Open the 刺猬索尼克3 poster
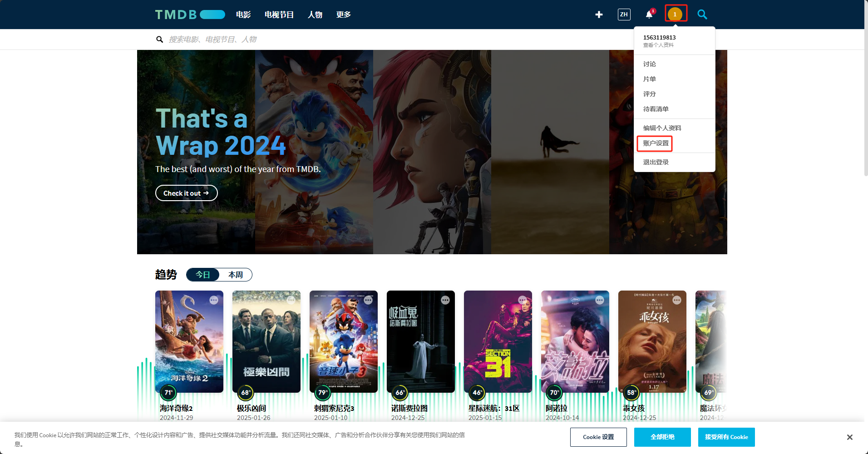 pos(344,341)
